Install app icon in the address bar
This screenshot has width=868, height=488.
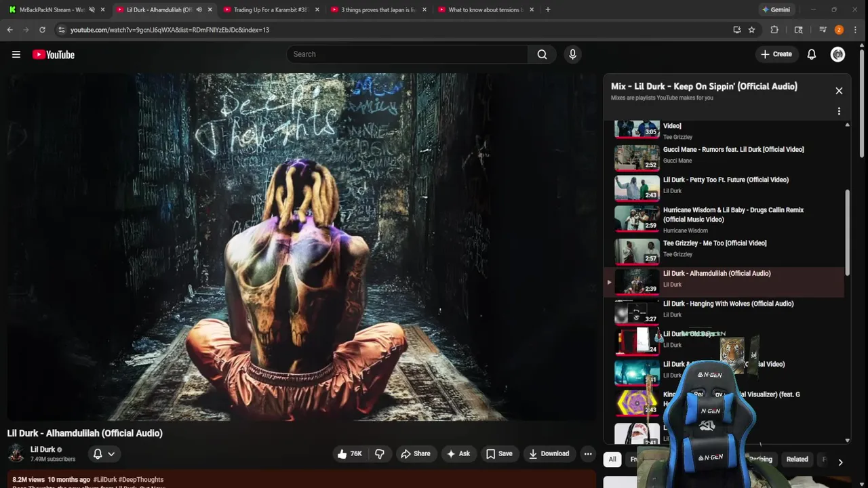tap(737, 30)
